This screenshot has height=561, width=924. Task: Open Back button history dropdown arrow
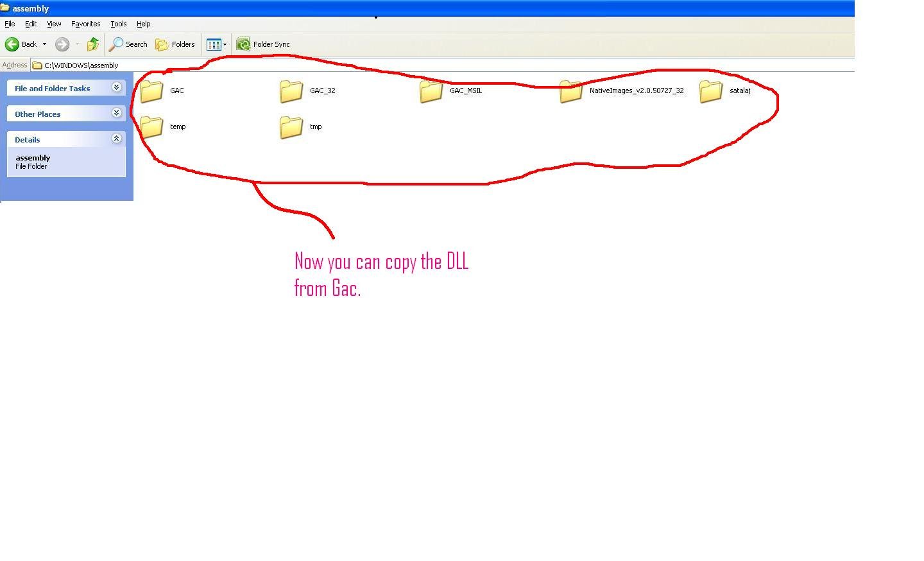click(x=44, y=44)
